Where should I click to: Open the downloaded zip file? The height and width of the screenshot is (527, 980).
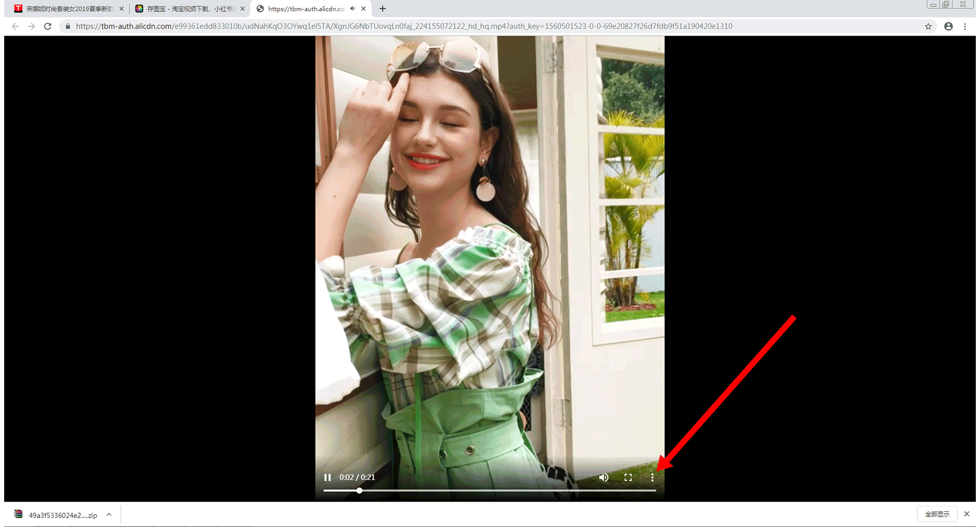pyautogui.click(x=57, y=515)
